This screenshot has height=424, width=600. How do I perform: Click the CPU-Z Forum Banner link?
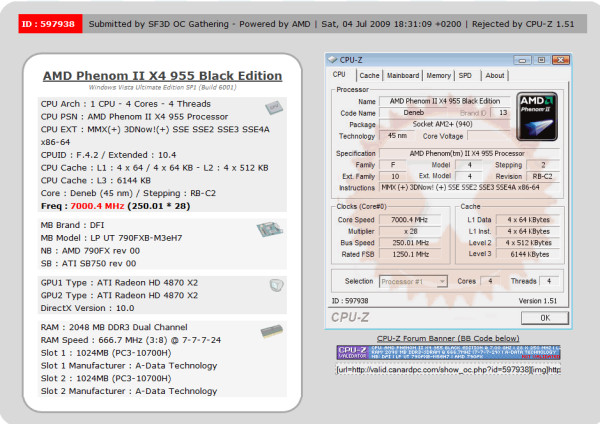pyautogui.click(x=448, y=338)
